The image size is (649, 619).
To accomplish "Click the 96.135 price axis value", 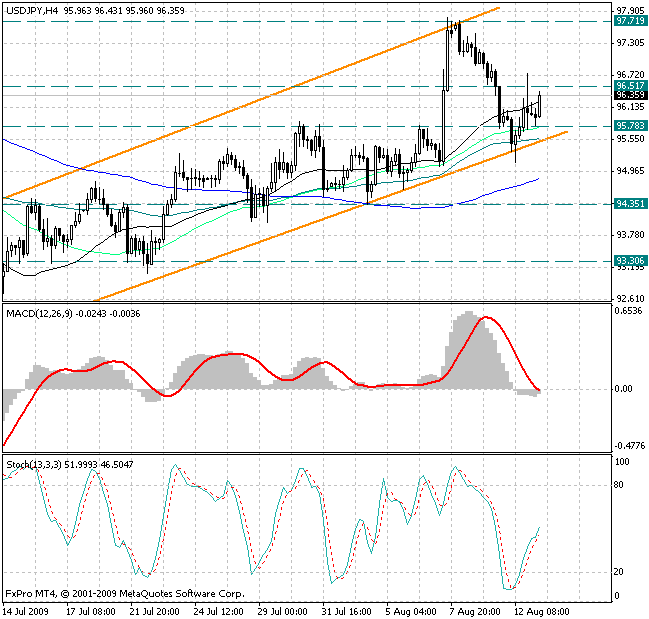I will [630, 107].
